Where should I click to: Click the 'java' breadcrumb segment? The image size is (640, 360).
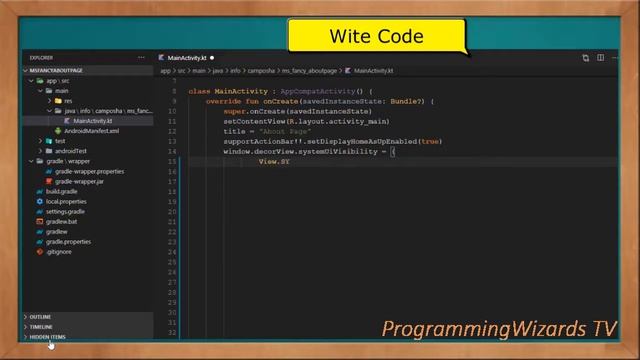coord(218,71)
